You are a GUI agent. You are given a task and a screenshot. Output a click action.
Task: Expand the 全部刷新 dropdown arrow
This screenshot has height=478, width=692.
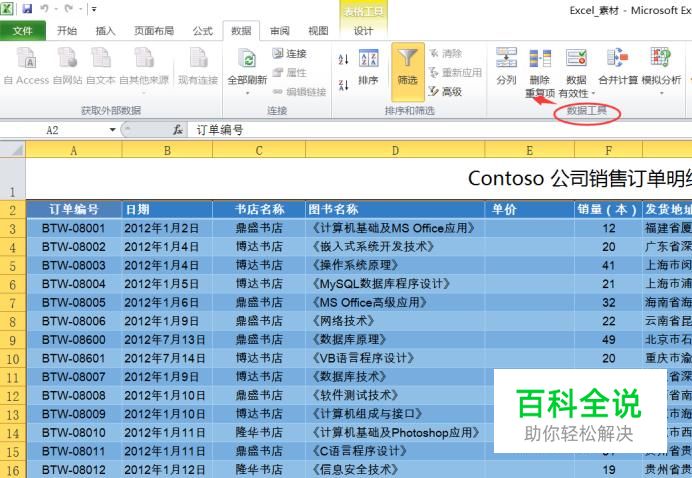(248, 93)
